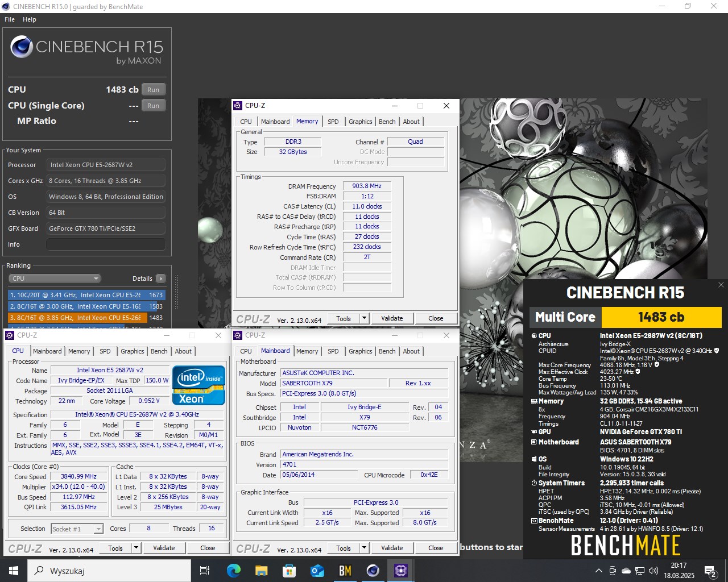Click the 903.8 MHz DRAM Frequency value

[x=367, y=186]
